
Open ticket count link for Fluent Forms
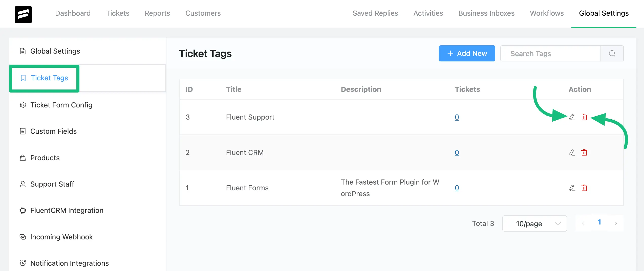point(457,188)
